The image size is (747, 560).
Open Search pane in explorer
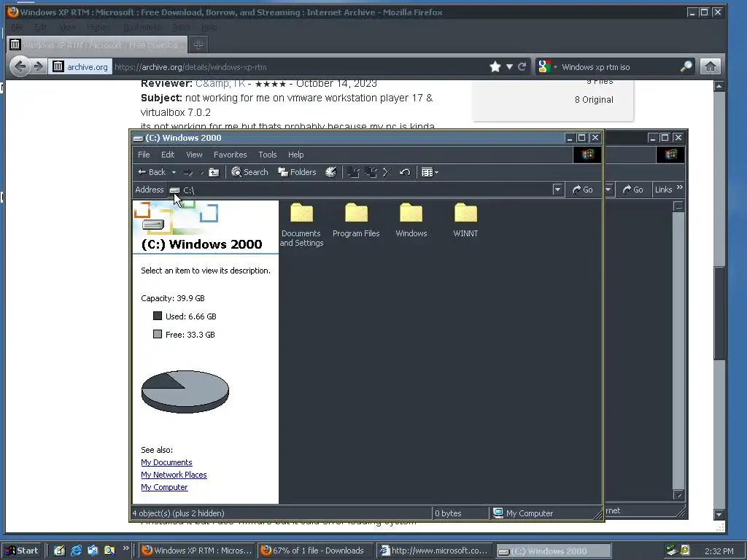(249, 172)
